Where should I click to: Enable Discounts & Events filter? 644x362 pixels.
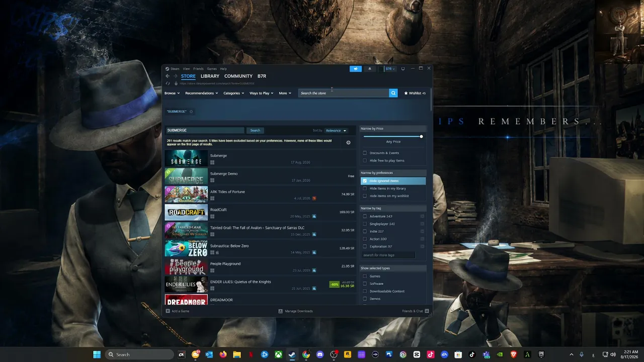coord(365,153)
